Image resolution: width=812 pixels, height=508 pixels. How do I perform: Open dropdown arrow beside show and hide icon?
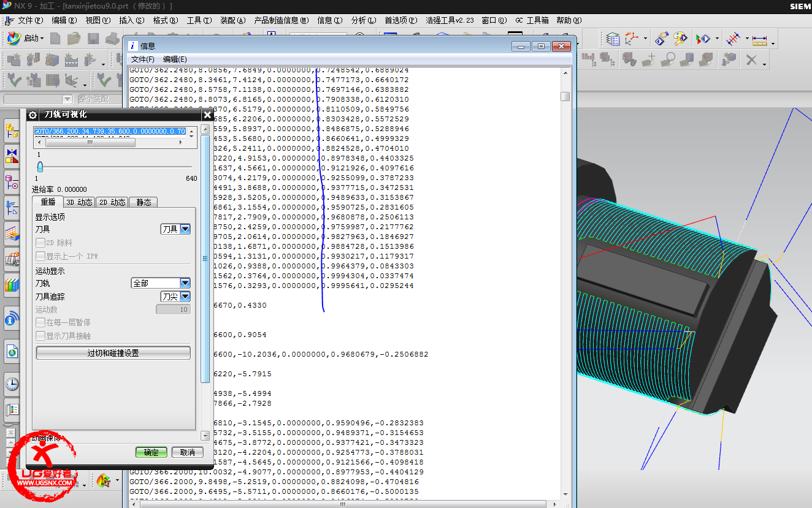[x=716, y=39]
